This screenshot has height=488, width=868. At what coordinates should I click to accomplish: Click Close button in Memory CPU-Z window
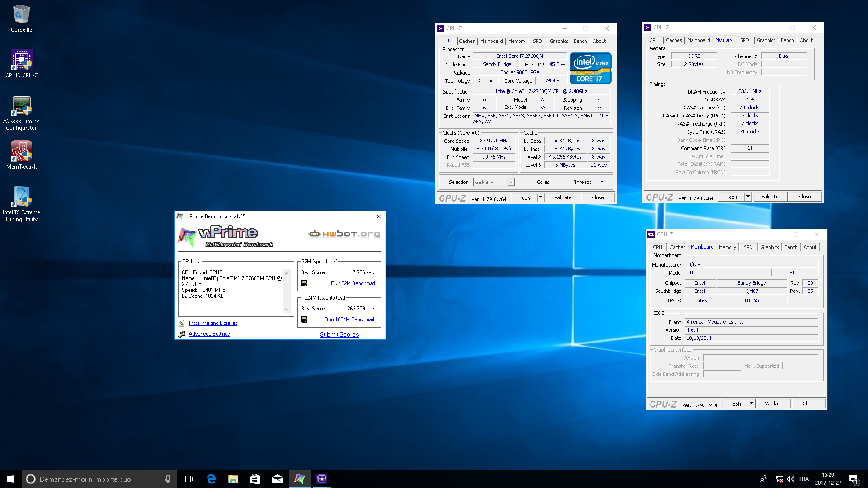pyautogui.click(x=805, y=197)
